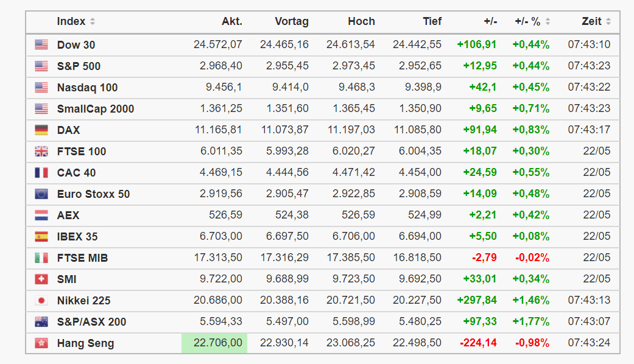Click the French flag next to CAC 40
This screenshot has height=364, width=634.
pos(41,172)
